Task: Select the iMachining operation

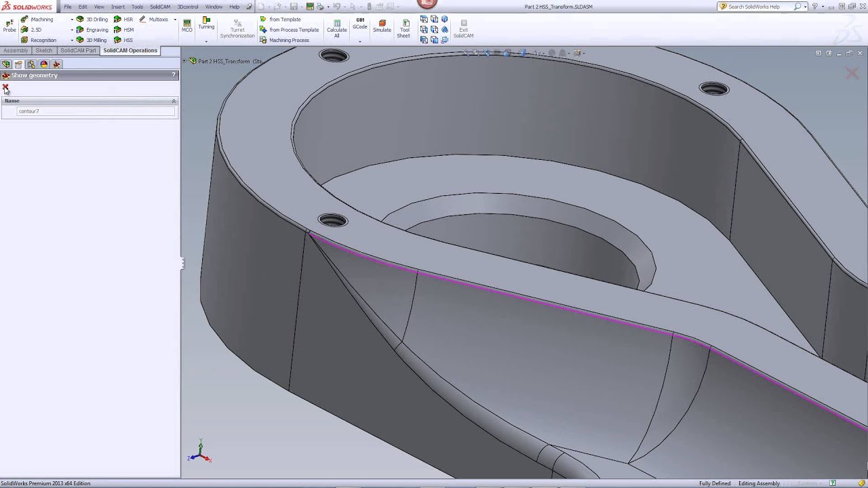Action: point(37,19)
